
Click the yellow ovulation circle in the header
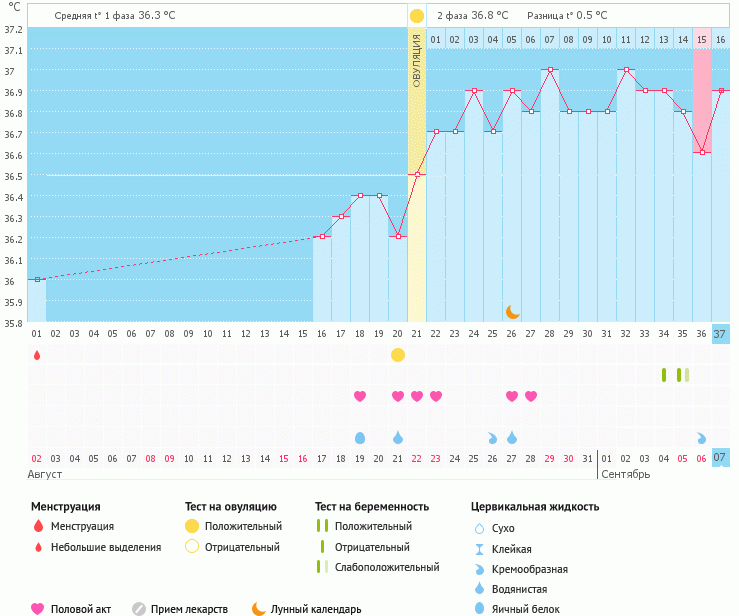416,16
